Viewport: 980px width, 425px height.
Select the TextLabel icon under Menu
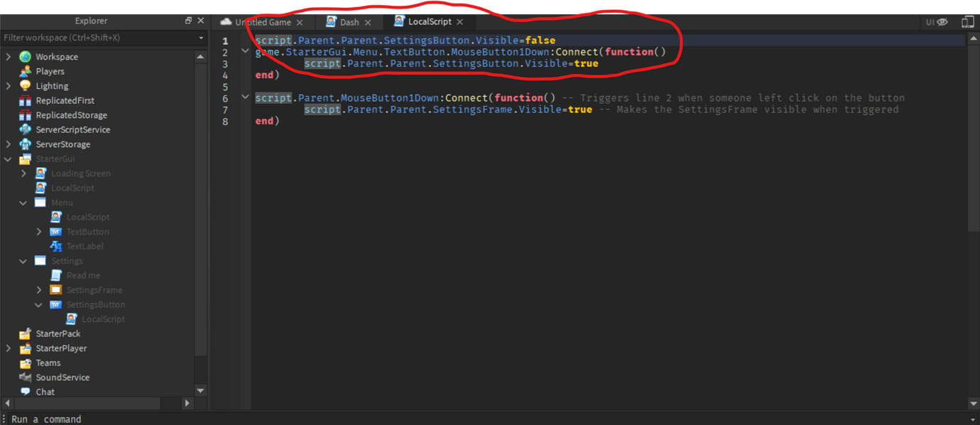click(x=56, y=246)
